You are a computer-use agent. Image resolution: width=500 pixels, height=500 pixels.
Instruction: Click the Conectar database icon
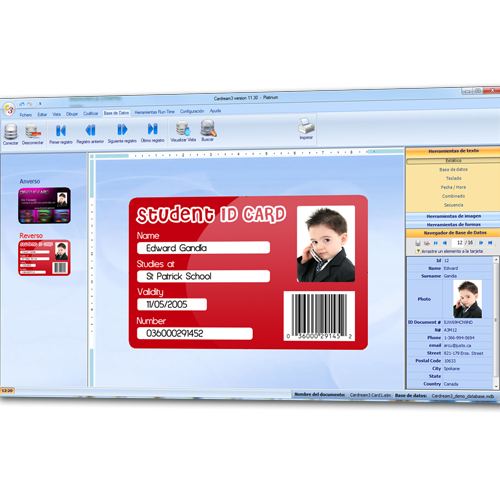(x=11, y=134)
